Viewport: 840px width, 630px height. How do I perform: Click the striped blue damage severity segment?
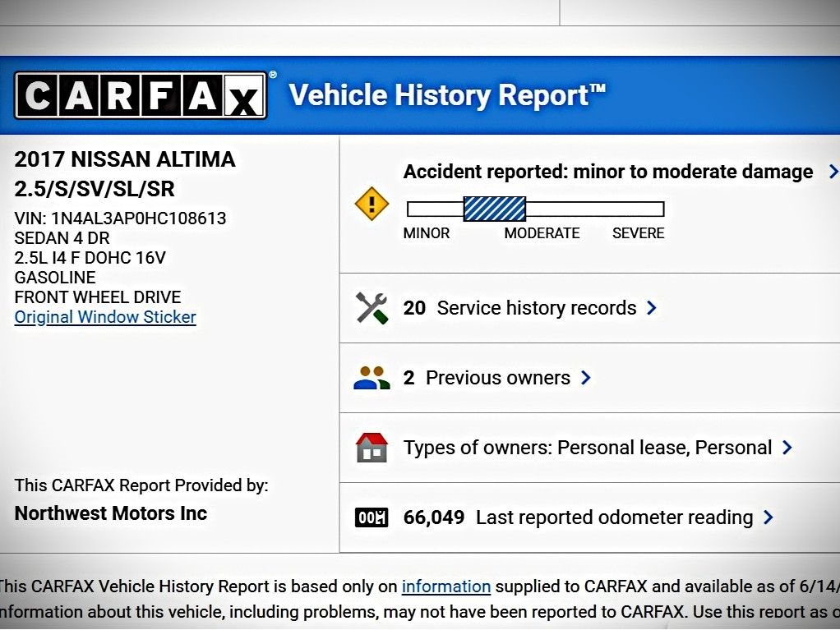point(494,209)
